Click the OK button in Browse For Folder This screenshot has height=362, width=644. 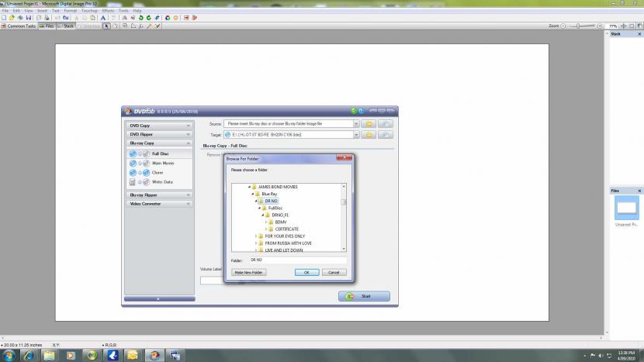pyautogui.click(x=306, y=273)
